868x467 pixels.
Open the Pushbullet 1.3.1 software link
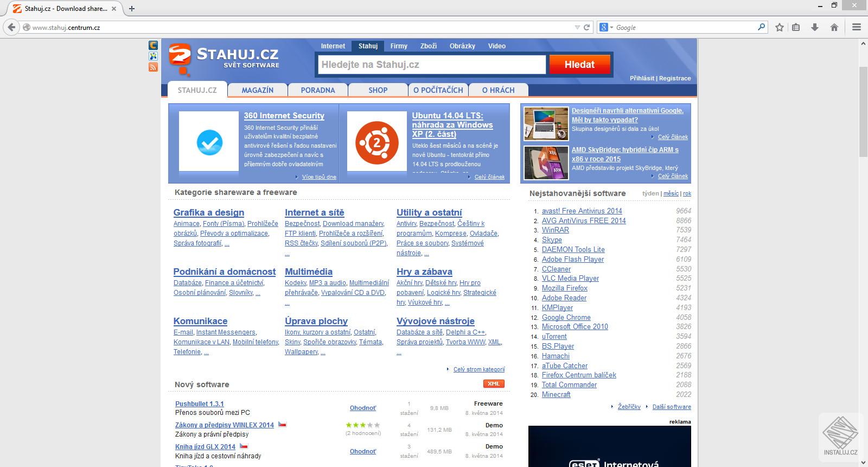pos(200,403)
